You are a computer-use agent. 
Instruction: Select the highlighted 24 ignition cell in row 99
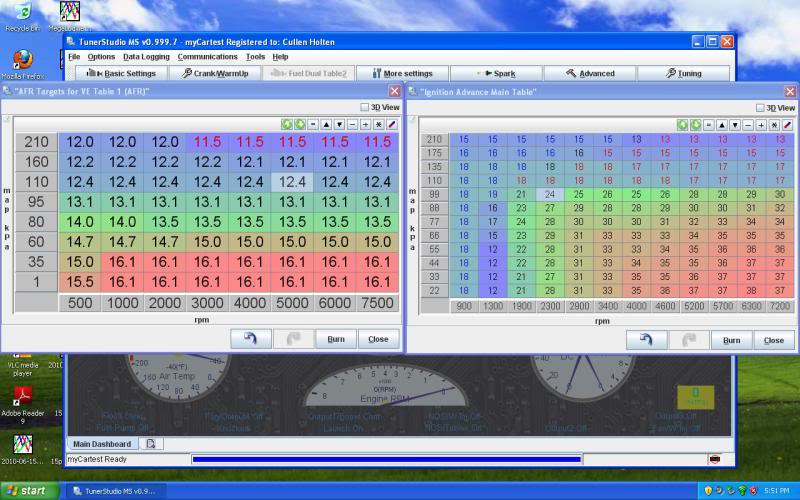(550, 194)
